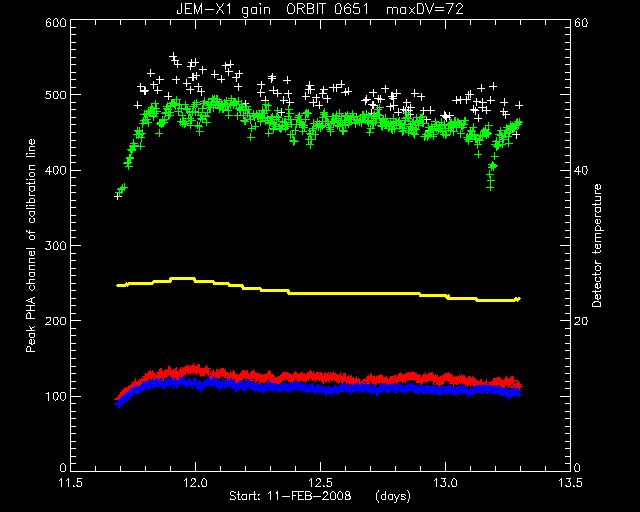
Task: Click the maxDV=72 text in the title
Action: [x=424, y=9]
